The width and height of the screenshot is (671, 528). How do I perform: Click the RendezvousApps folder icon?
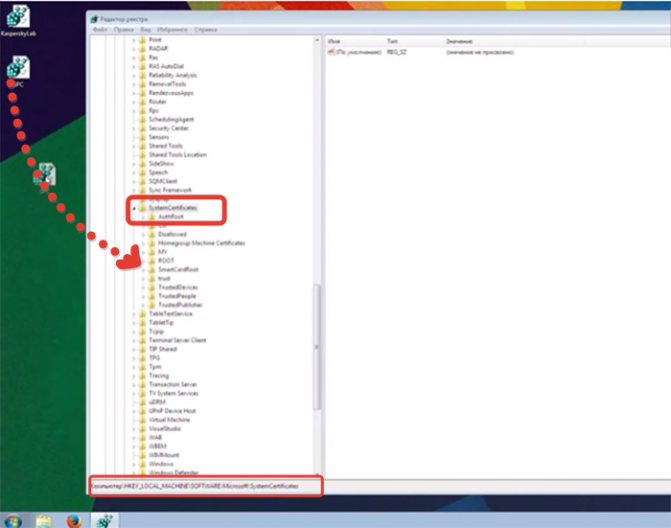click(x=143, y=93)
